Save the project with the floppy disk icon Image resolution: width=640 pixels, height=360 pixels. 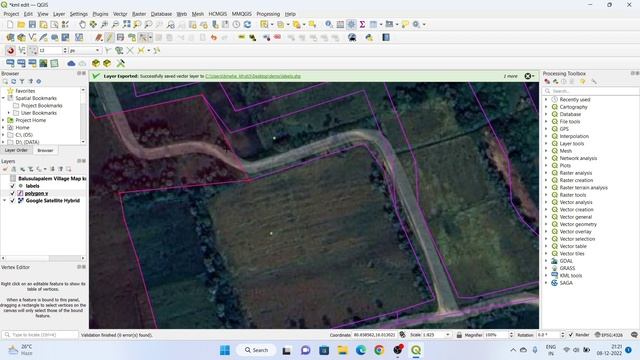pyautogui.click(x=32, y=24)
